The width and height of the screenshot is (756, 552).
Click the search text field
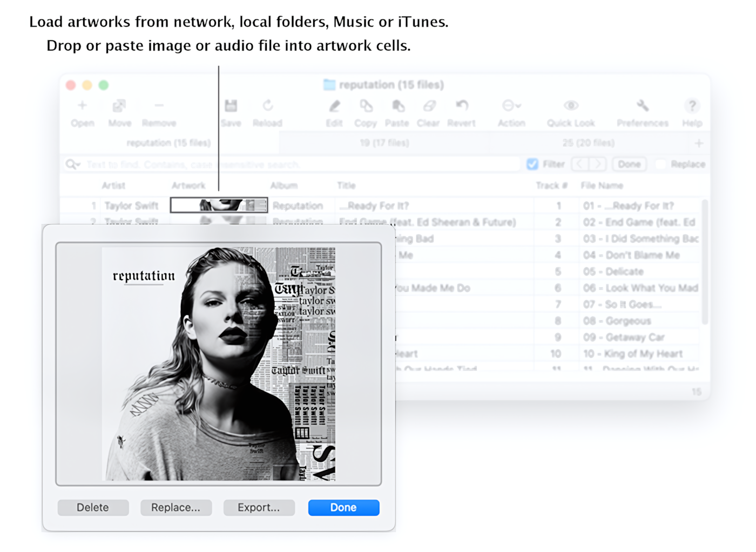pyautogui.click(x=270, y=164)
